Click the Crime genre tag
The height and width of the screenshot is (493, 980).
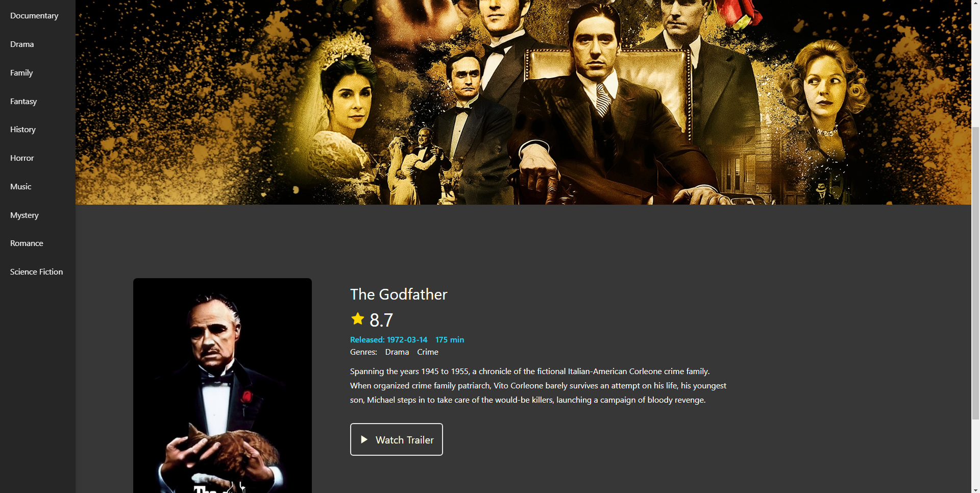click(428, 352)
